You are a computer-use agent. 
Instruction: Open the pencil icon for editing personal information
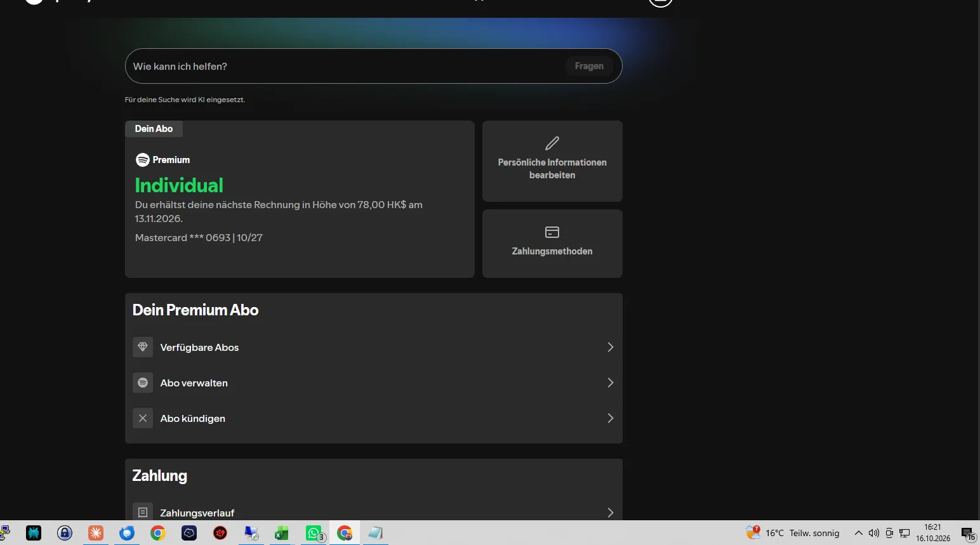pyautogui.click(x=552, y=143)
